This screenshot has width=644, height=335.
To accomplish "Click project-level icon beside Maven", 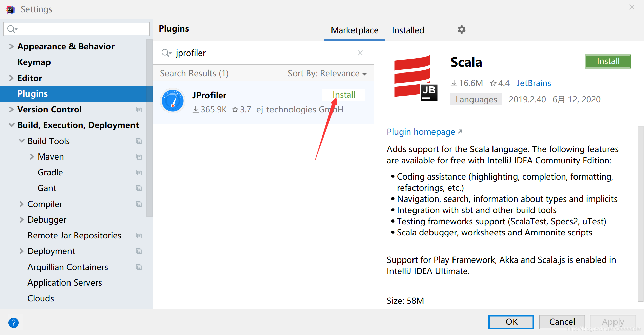I will pos(139,156).
